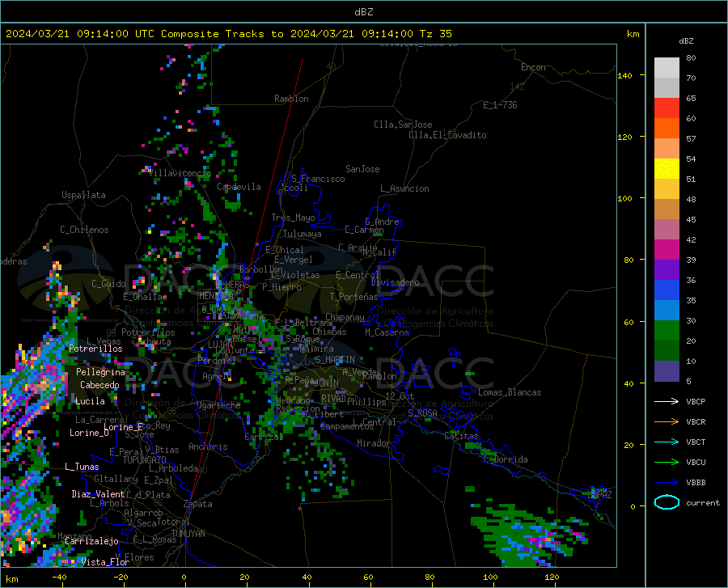Click the VBCP legend label
The image size is (728, 588).
(x=696, y=401)
